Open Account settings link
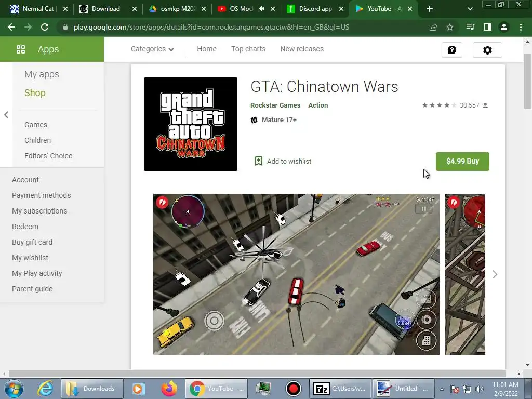 point(25,180)
